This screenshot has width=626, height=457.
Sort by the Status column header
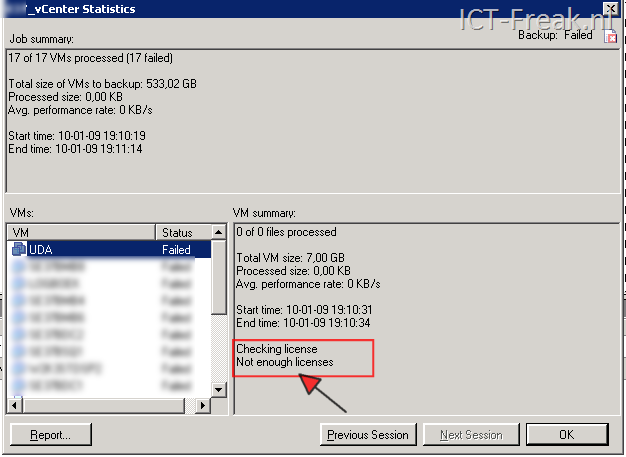pos(183,232)
